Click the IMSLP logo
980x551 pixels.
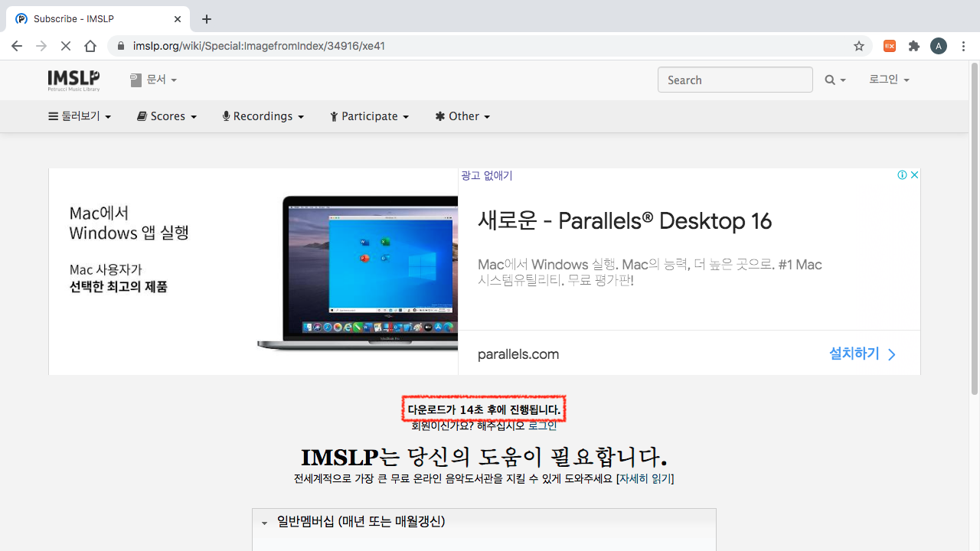pos(73,80)
